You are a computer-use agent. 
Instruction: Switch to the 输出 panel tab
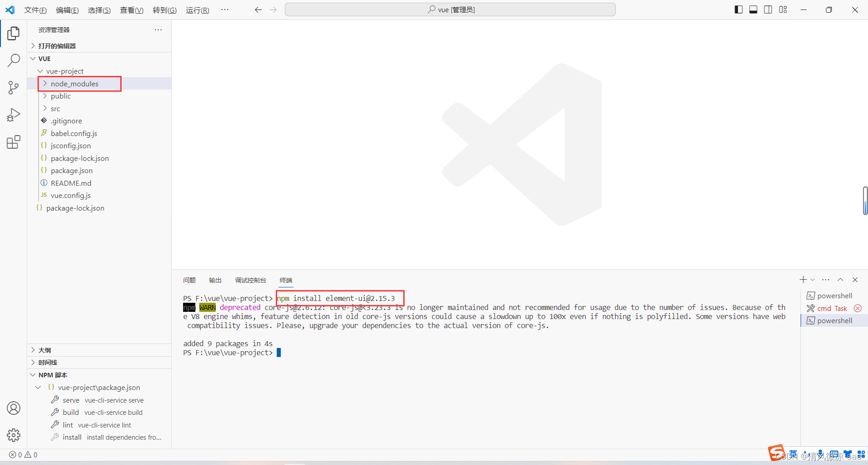(x=215, y=280)
